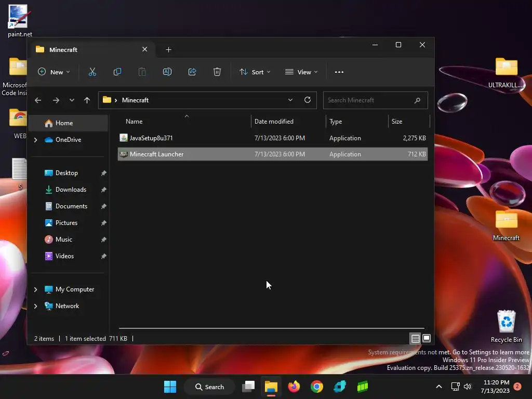Unpin Downloads using its pin icon
The image size is (532, 399).
103,190
